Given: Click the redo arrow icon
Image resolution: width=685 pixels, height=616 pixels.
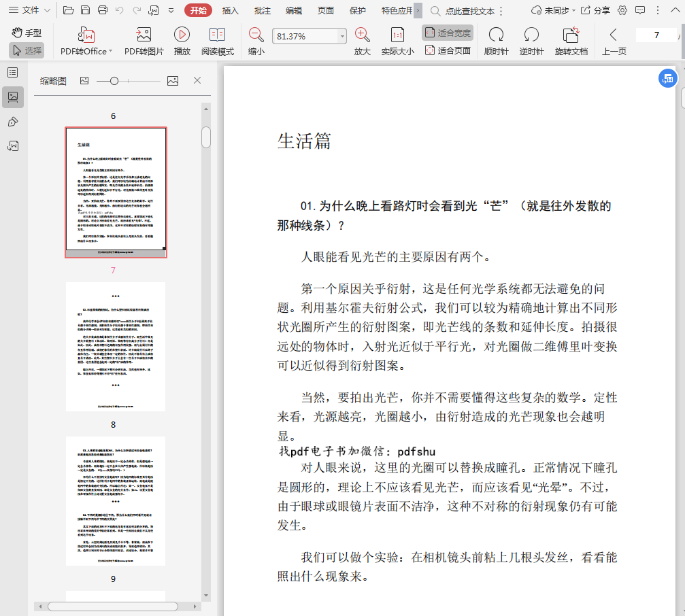Looking at the screenshot, I should [137, 10].
